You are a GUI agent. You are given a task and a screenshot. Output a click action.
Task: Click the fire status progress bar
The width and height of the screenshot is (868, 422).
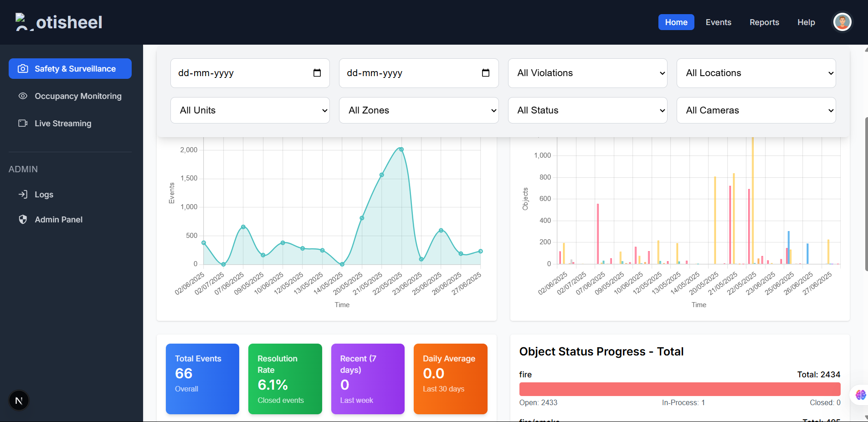[x=679, y=389]
